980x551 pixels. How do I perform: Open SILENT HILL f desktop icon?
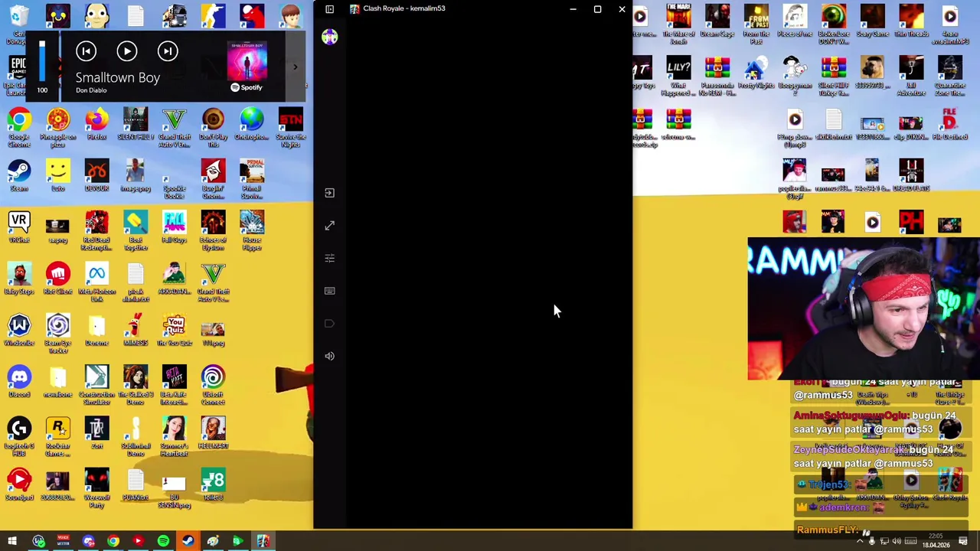point(136,125)
